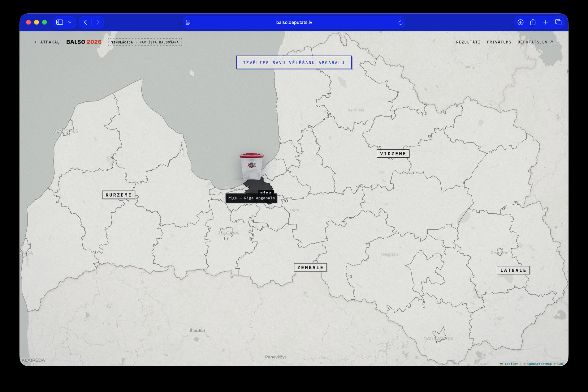The width and height of the screenshot is (588, 392).
Task: Go back with the browser back arrow
Action: (x=85, y=22)
